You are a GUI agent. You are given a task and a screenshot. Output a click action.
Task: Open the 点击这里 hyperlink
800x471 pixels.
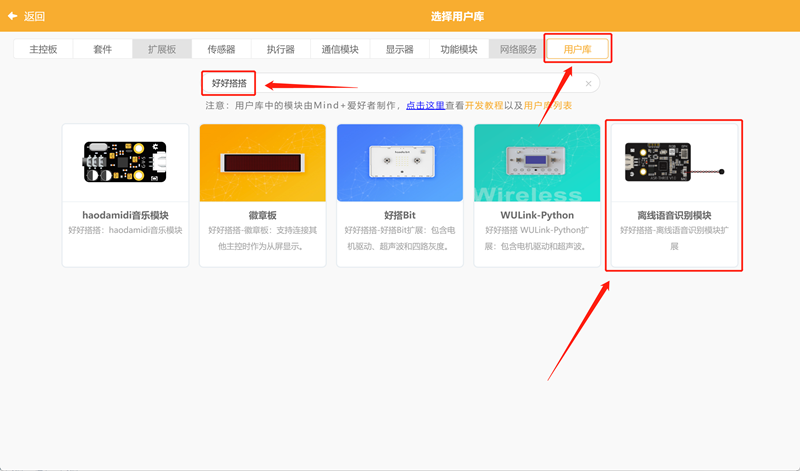[426, 106]
